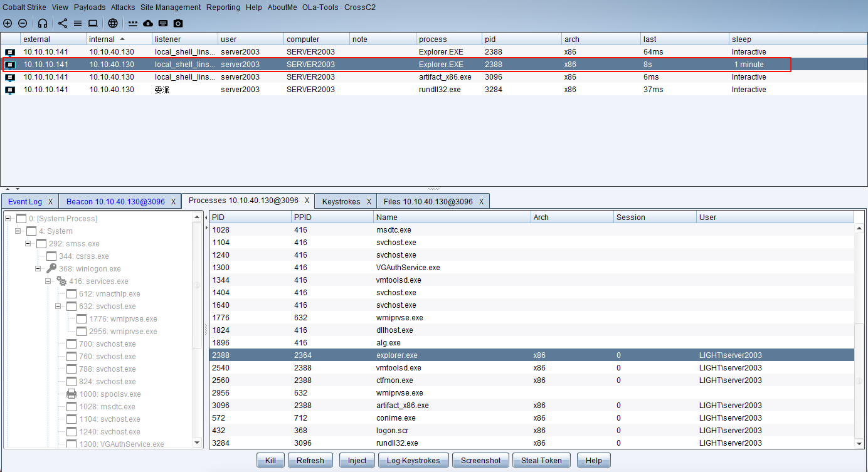Screen dimensions: 868x472
Task: Sort sessions by internal column header
Action: click(x=119, y=39)
